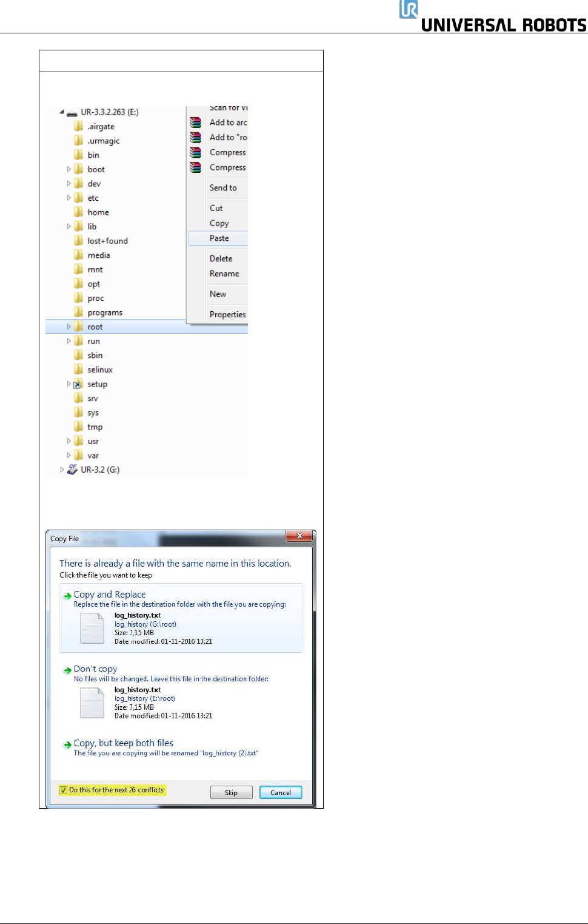
Task: Click the bin folder icon
Action: pos(79,155)
